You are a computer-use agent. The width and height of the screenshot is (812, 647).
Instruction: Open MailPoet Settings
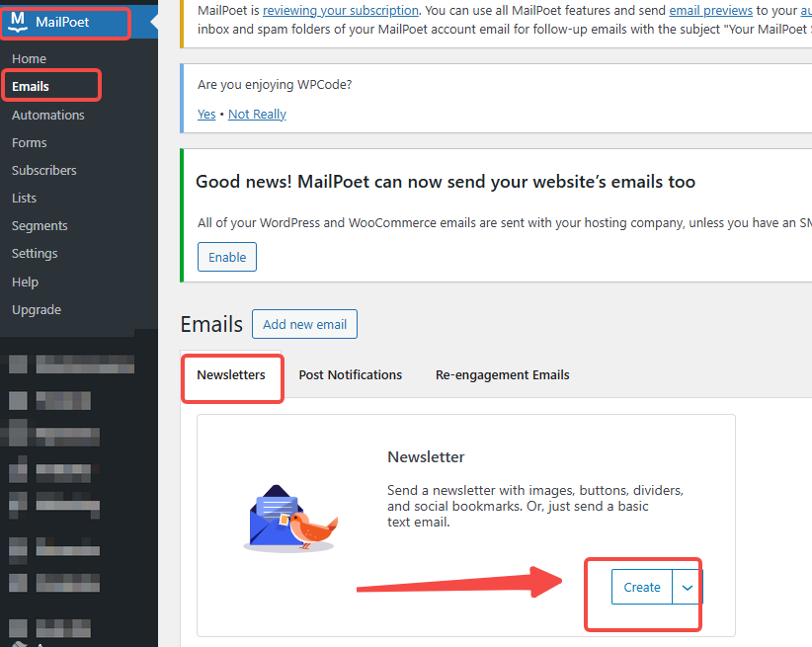34,253
